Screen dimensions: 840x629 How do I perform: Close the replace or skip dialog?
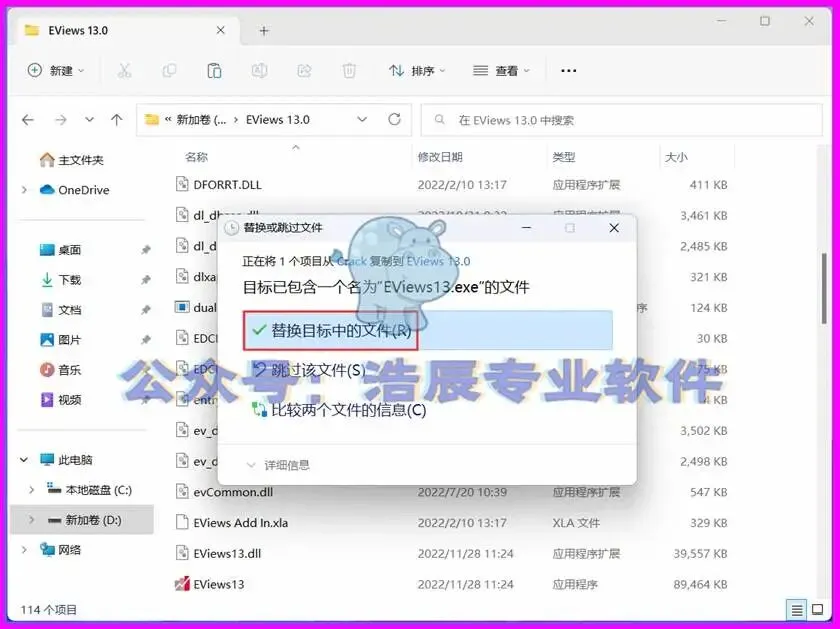coord(614,228)
